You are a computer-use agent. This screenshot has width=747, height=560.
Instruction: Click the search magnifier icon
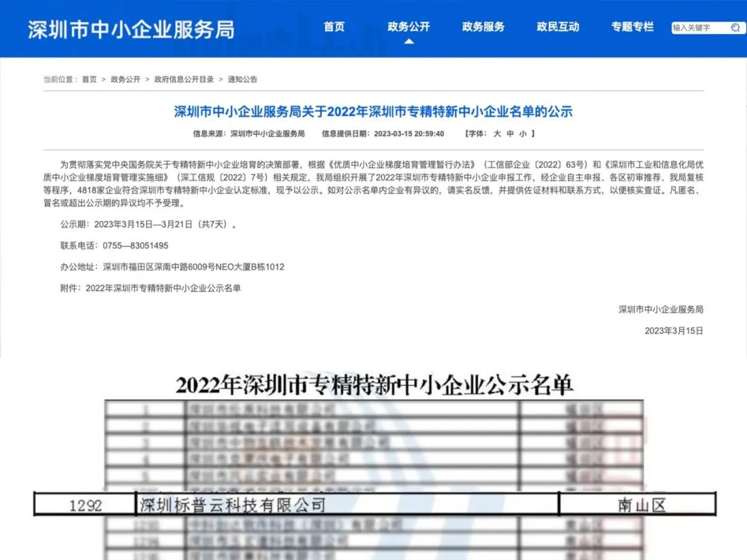pos(735,28)
